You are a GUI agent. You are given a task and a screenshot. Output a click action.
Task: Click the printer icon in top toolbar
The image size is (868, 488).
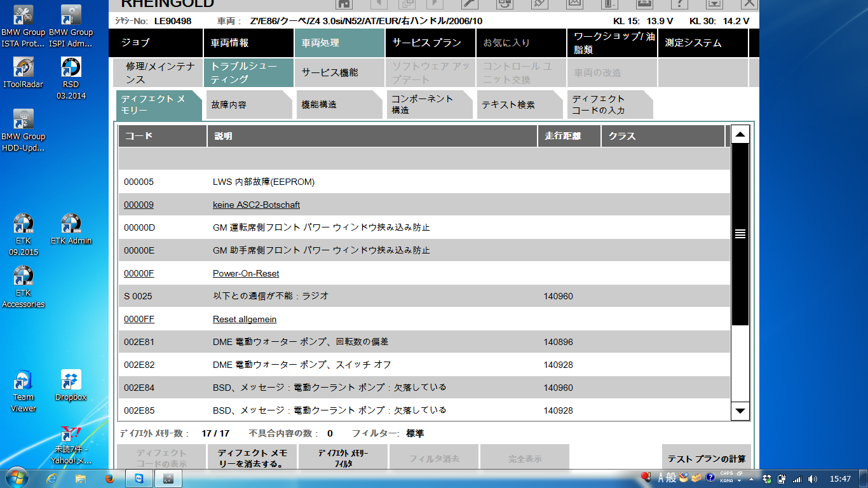tap(644, 3)
